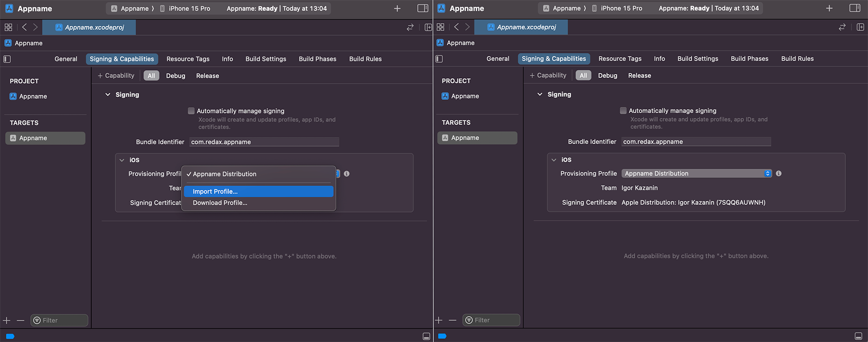The height and width of the screenshot is (342, 868).
Task: Remove target with the minus in right window
Action: 453,320
